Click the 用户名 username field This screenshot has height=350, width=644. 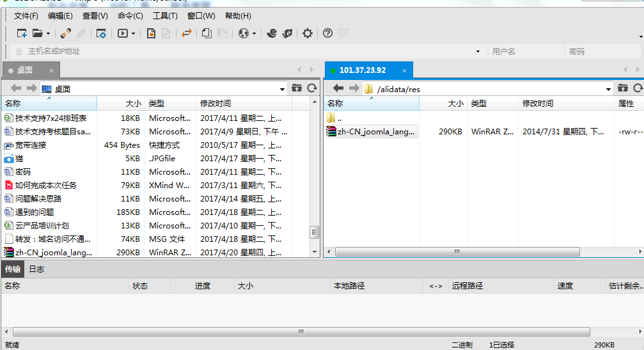[526, 51]
